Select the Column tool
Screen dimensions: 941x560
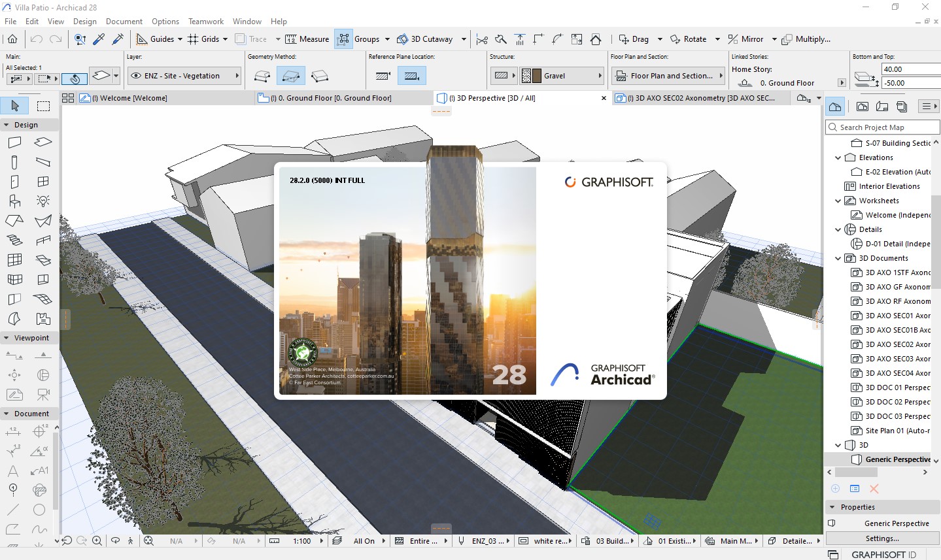(14, 161)
